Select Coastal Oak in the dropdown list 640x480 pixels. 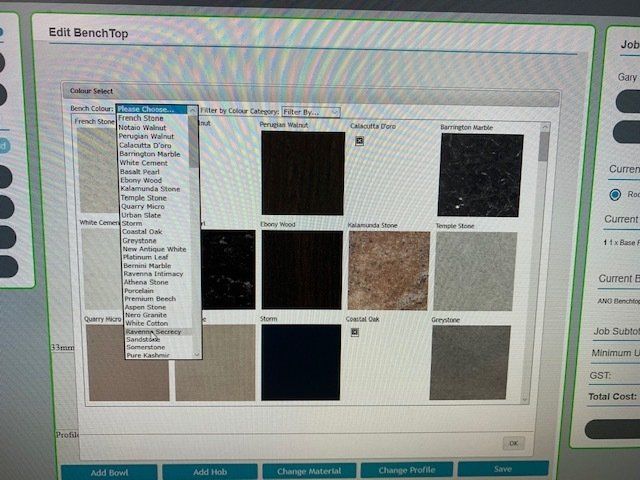[142, 232]
